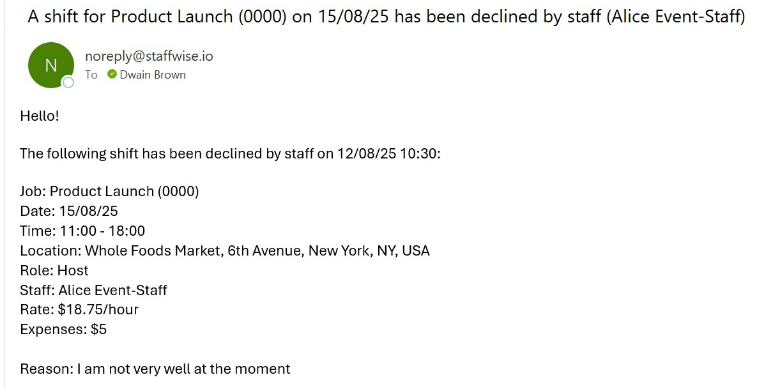Click the Time: 11:00 - 18:00 line
This screenshot has height=388, width=760.
[82, 231]
